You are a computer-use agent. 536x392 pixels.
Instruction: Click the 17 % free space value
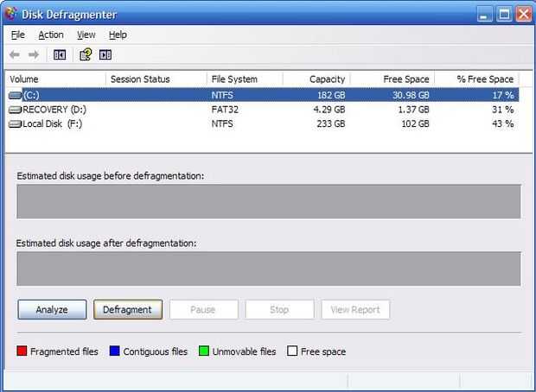click(x=503, y=95)
